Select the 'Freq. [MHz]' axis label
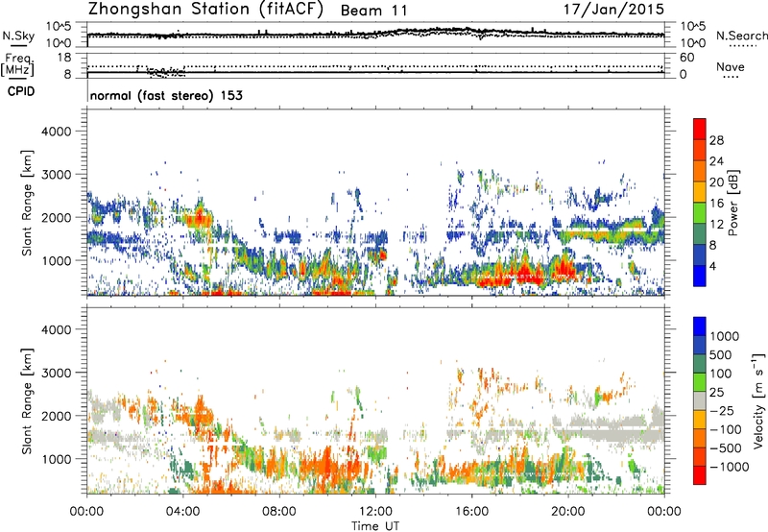Screen dimensions: 768x532 (18, 65)
